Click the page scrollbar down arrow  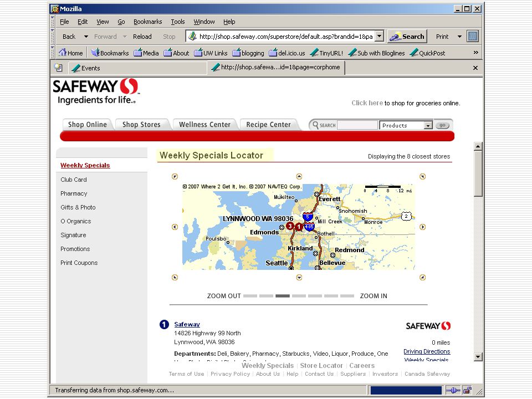(478, 356)
